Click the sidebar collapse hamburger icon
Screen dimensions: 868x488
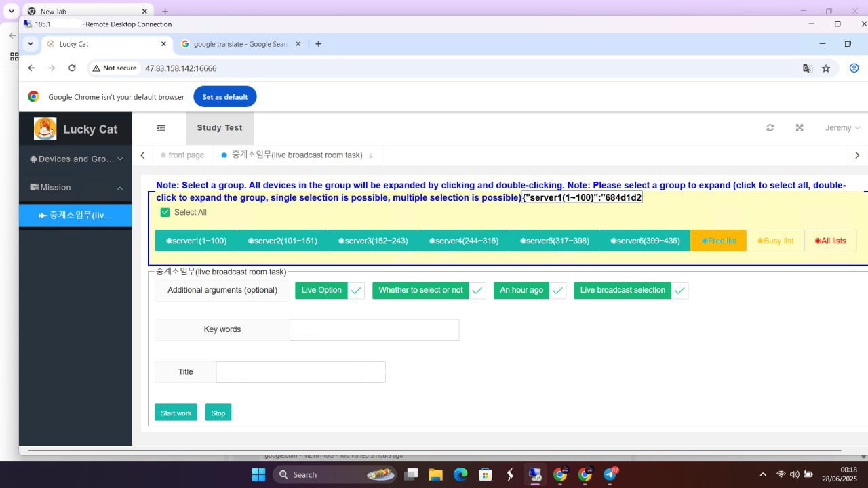(x=161, y=128)
